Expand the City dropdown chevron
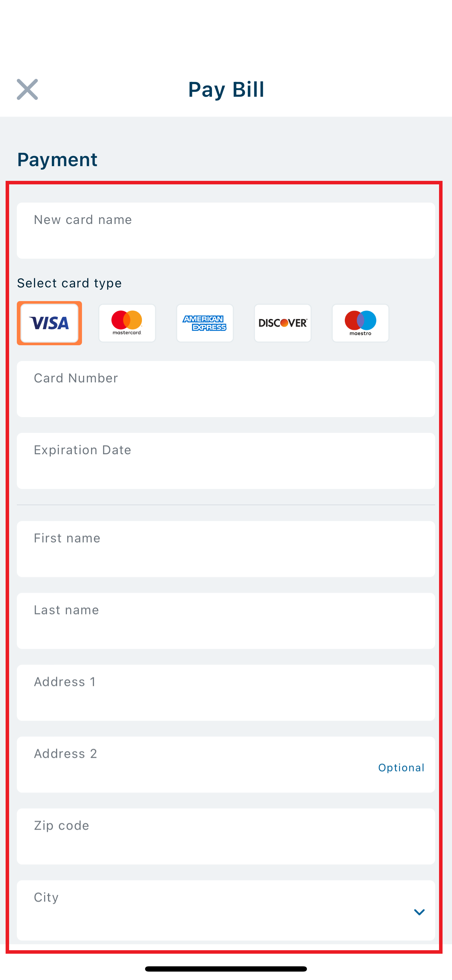 click(419, 912)
